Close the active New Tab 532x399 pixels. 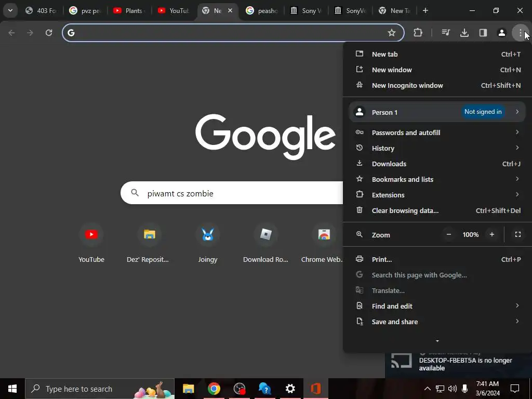[230, 10]
